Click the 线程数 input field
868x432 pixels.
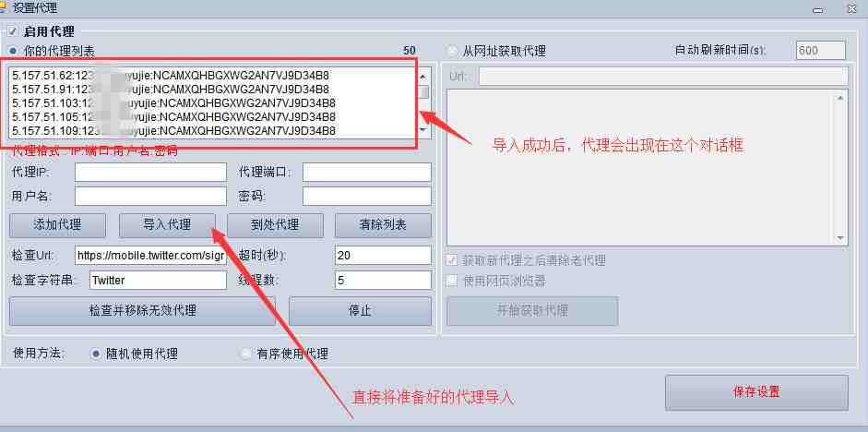[x=383, y=280]
